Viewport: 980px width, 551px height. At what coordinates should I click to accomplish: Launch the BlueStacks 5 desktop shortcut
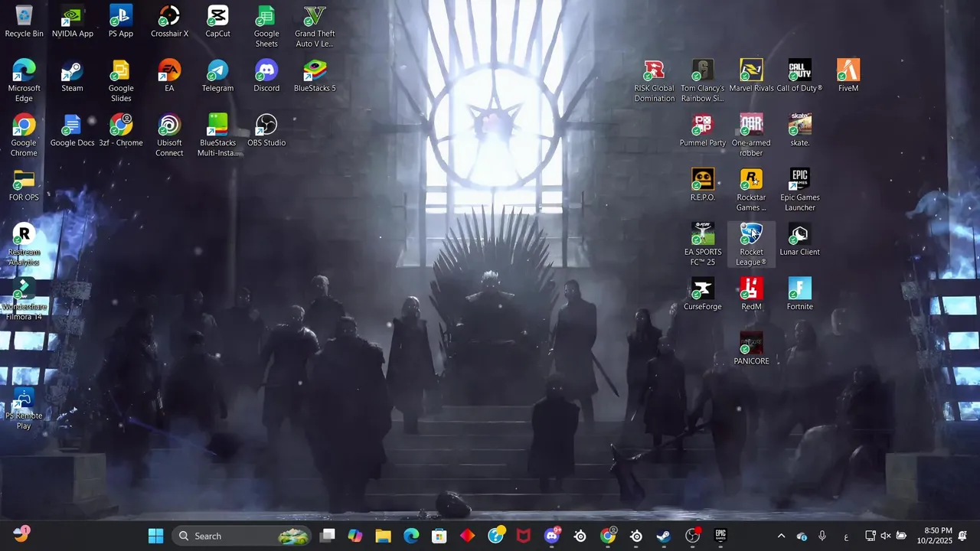(x=315, y=76)
